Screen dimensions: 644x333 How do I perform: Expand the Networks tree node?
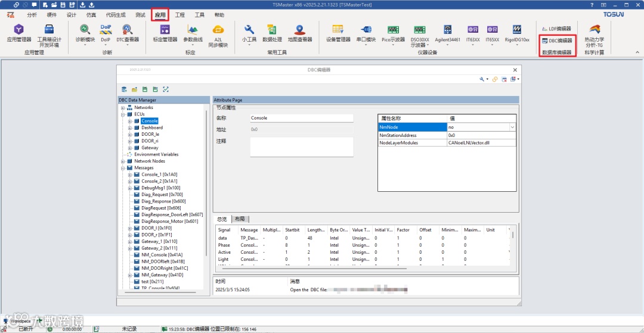[122, 107]
